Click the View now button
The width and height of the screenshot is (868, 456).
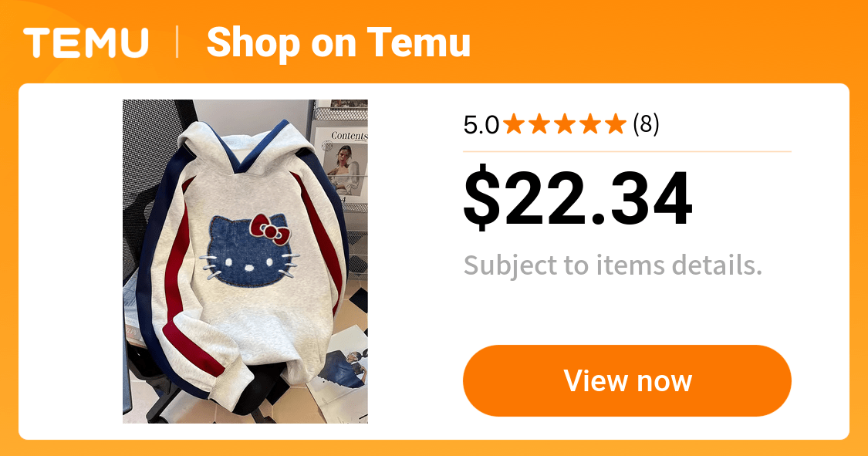coord(627,380)
